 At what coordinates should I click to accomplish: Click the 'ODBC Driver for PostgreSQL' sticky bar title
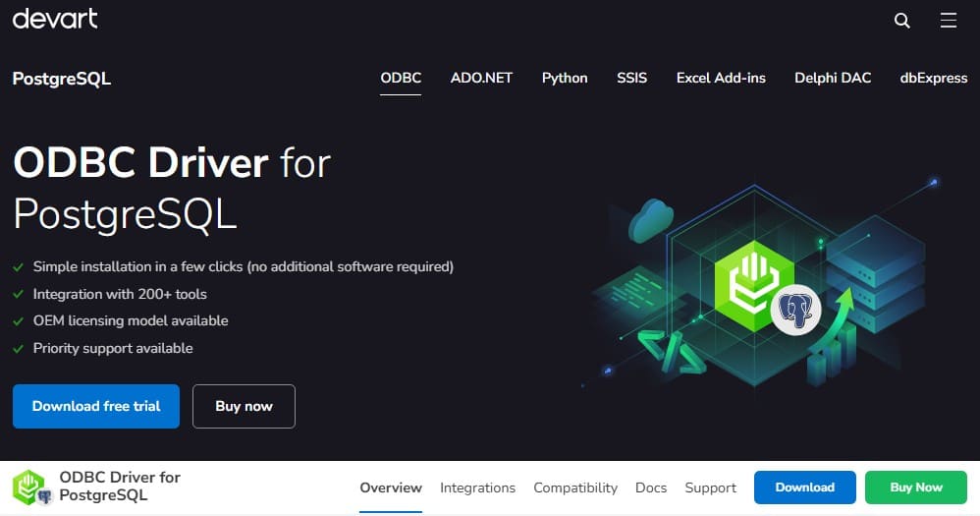click(x=120, y=486)
